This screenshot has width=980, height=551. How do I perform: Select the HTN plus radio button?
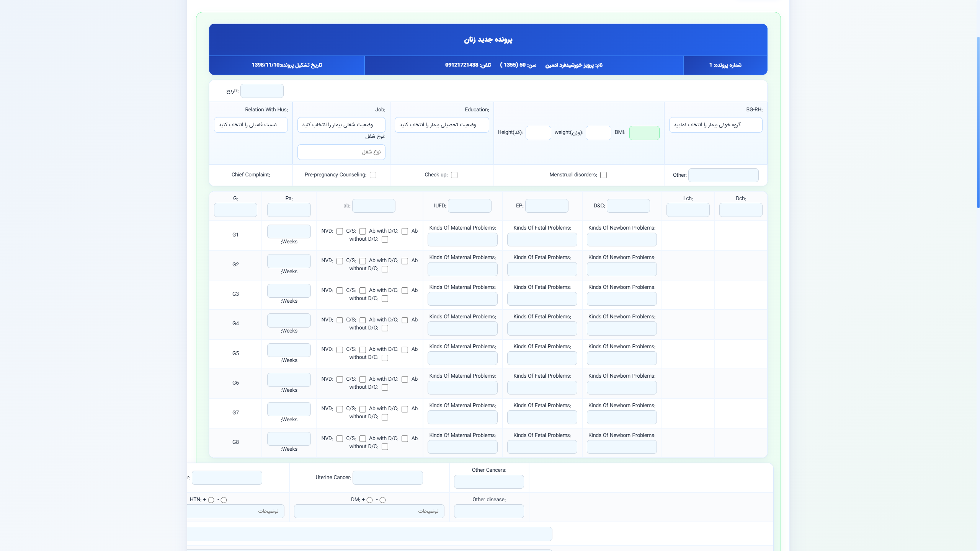coord(211,500)
